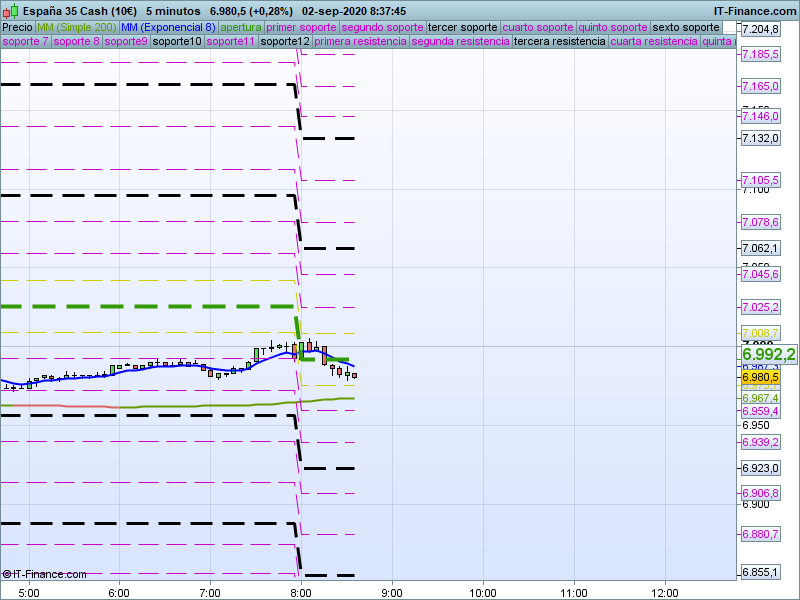Click the tercer soporte label

pos(462,28)
